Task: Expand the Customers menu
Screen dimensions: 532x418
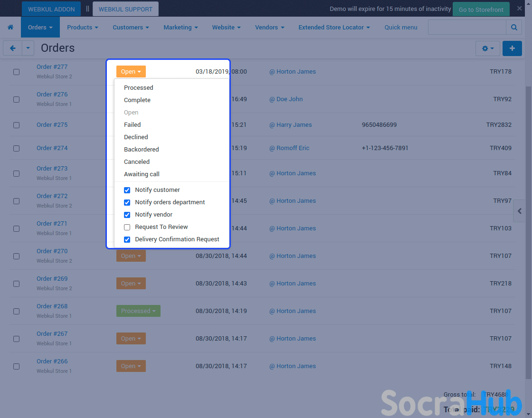Action: 131,27
